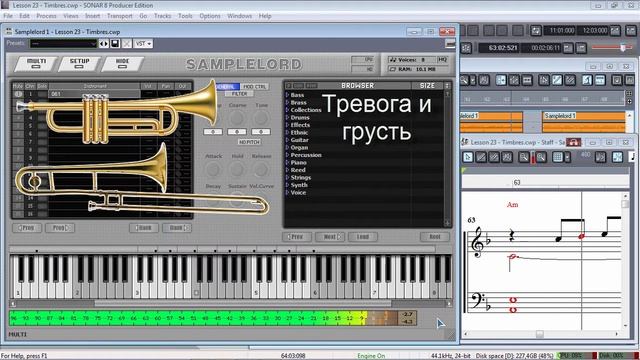The width and height of the screenshot is (640, 360).
Task: Toggle the NO PITCH button
Action: [249, 142]
